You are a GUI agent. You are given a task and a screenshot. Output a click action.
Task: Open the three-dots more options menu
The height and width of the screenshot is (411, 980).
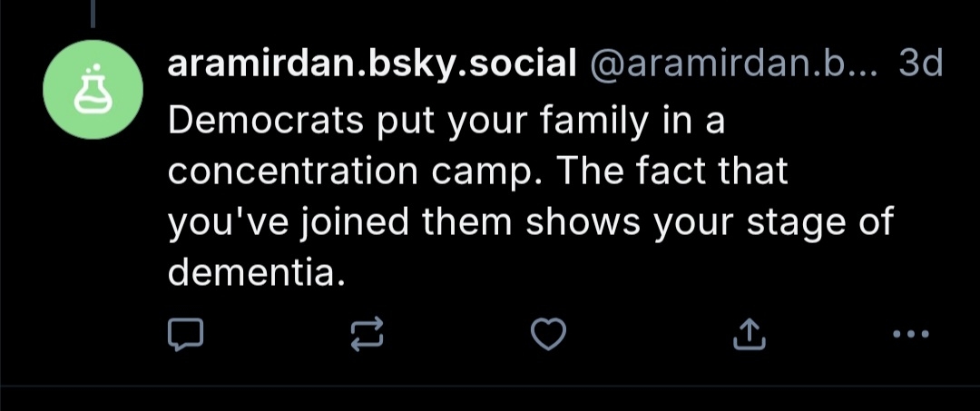[x=910, y=336]
